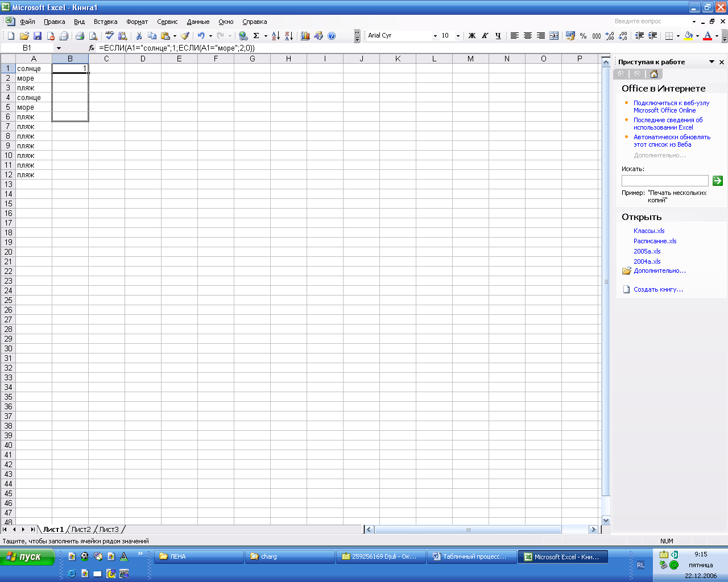
Task: Sort descending with the Я-A icon
Action: [x=289, y=36]
